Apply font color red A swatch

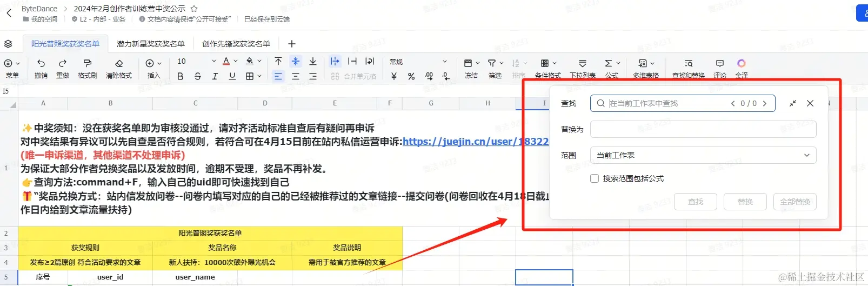[x=226, y=61]
